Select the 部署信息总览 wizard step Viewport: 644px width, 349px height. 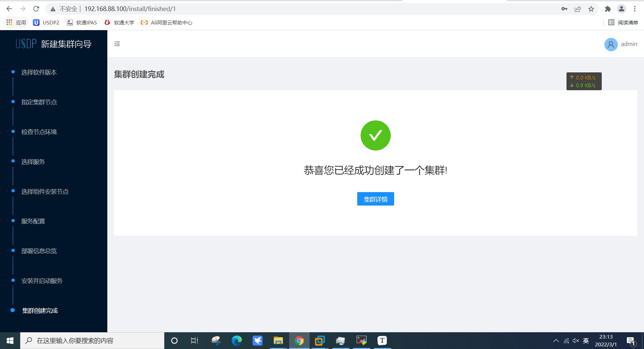tap(39, 251)
